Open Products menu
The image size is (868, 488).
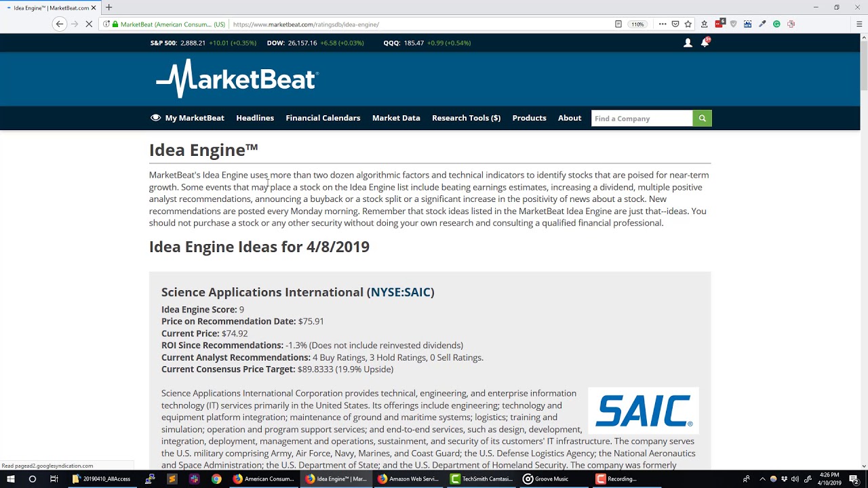[x=529, y=118]
